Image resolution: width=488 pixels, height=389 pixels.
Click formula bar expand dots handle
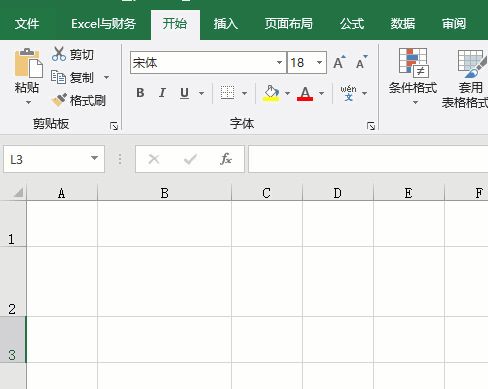(x=120, y=159)
